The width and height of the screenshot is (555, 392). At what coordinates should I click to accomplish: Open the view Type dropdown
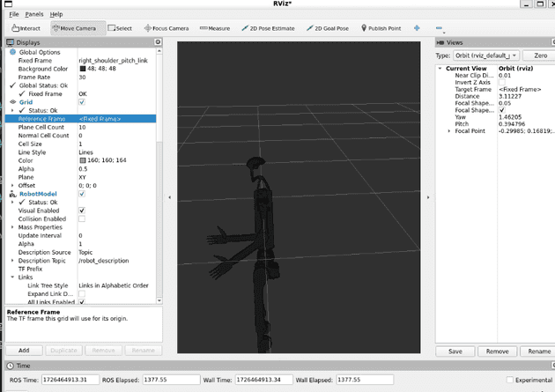pyautogui.click(x=486, y=55)
